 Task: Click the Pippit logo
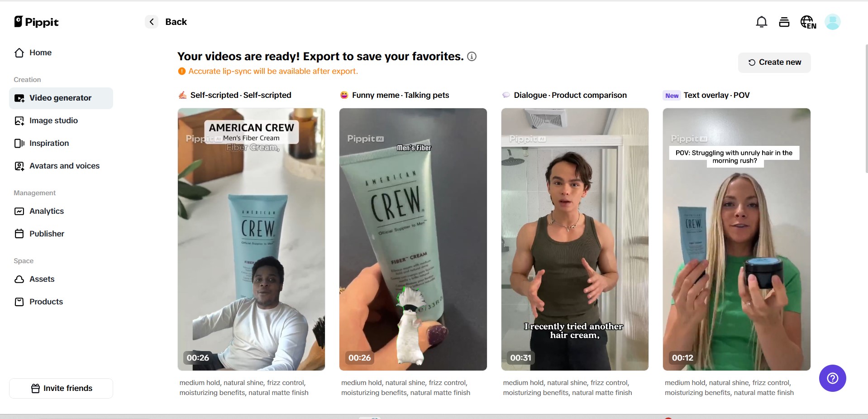click(37, 22)
